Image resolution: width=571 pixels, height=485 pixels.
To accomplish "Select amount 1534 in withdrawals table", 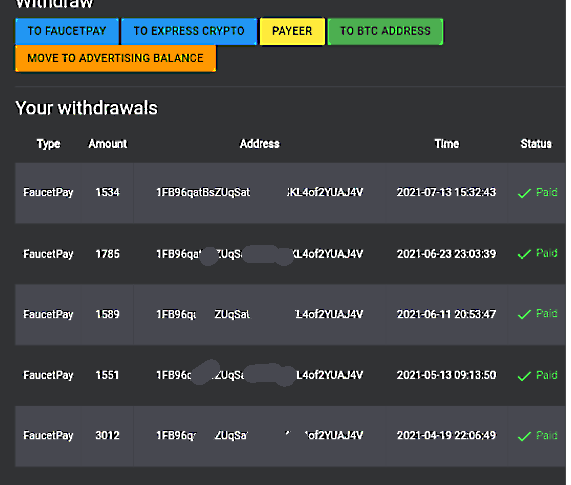I will pyautogui.click(x=107, y=192).
